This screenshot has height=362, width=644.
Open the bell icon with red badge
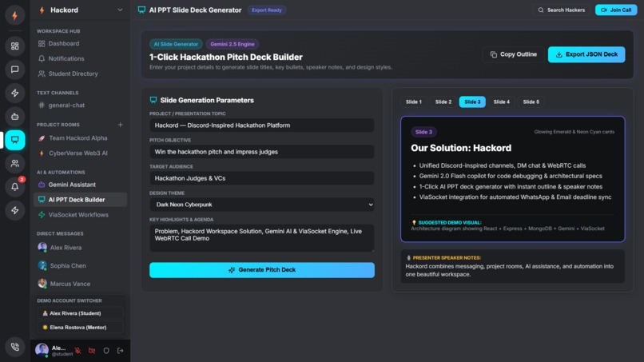click(x=15, y=187)
